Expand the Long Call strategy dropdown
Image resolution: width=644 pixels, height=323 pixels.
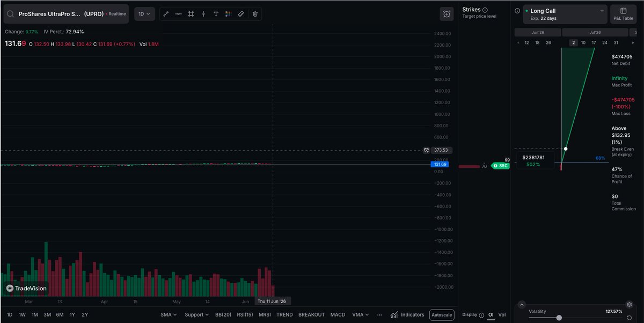point(565,14)
